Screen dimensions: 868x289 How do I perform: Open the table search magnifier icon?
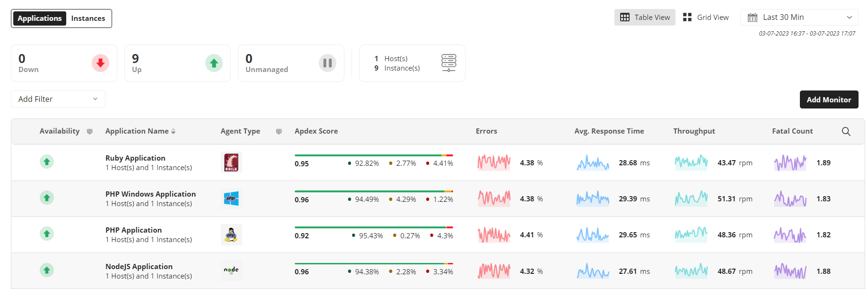(846, 131)
